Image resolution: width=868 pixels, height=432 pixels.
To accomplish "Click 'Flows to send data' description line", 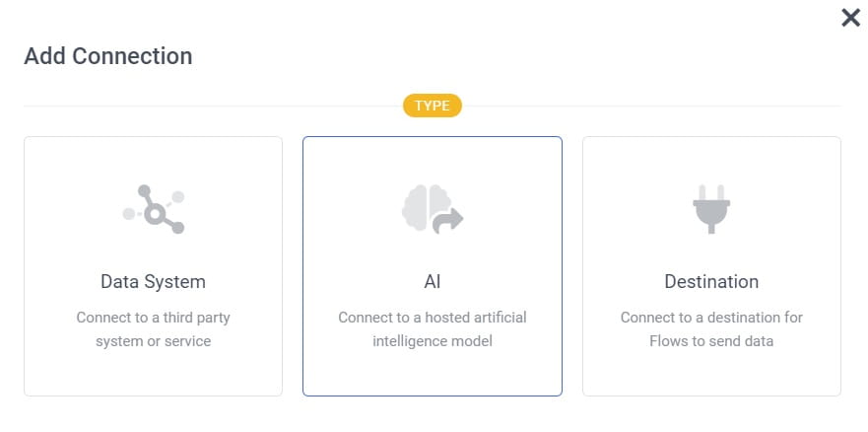I will pyautogui.click(x=711, y=341).
